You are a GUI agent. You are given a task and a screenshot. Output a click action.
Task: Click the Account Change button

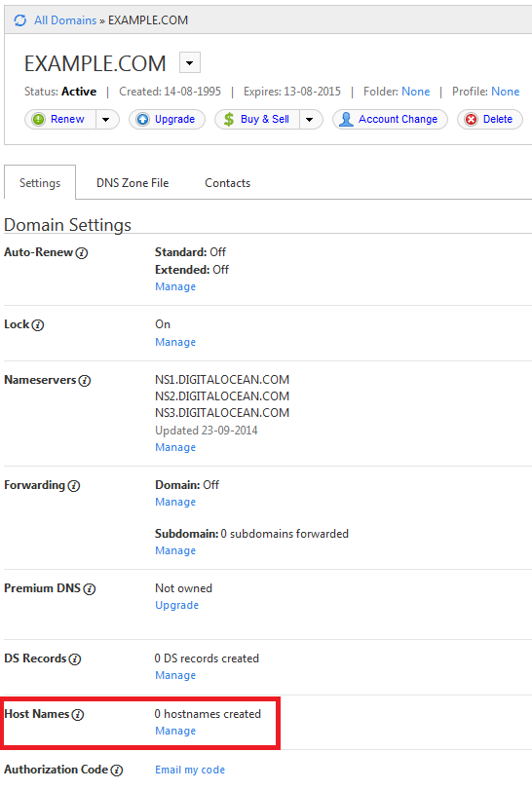390,120
